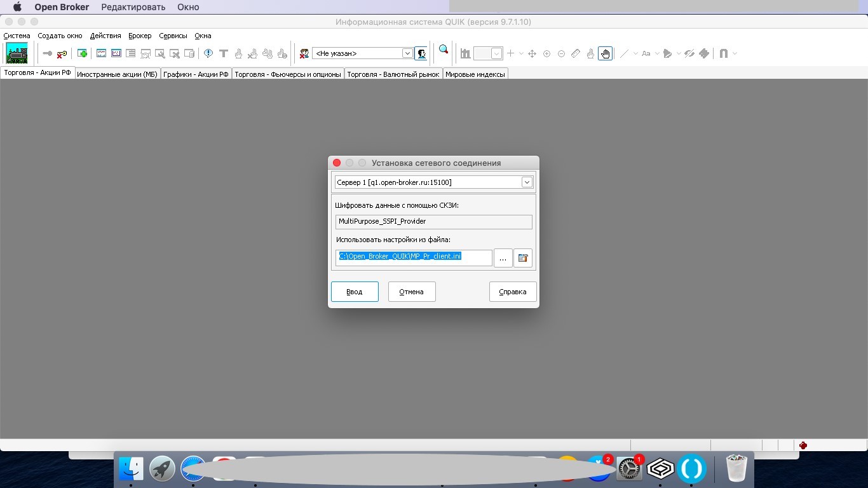Click the ... browse file button

(503, 258)
